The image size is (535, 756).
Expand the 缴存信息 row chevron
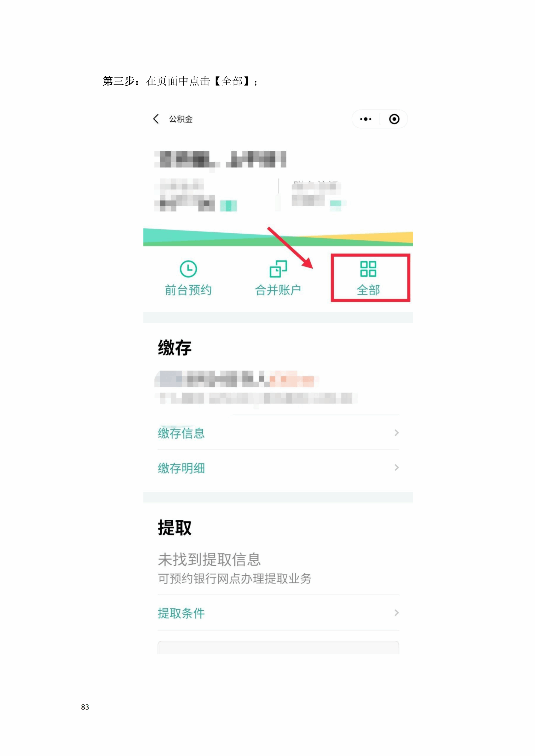[x=397, y=433]
